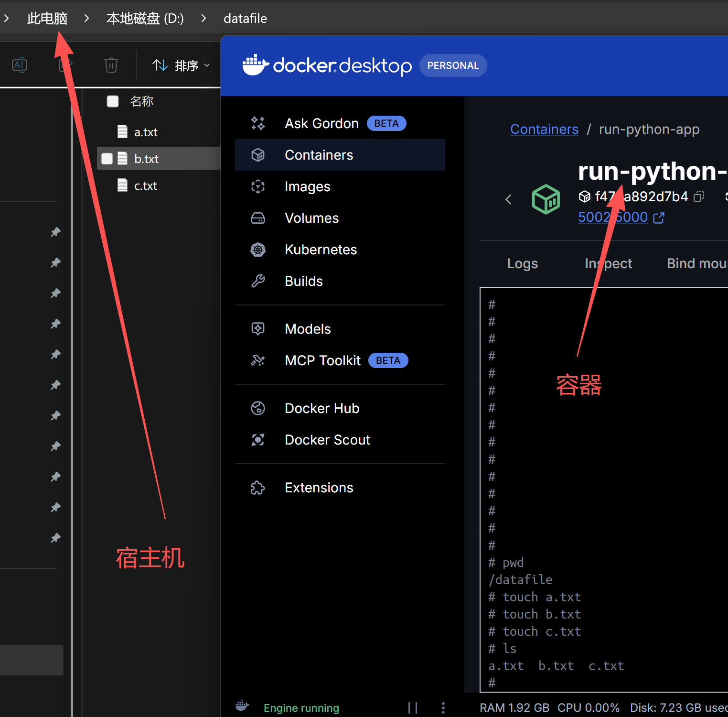Click the a.txt file icon
This screenshot has width=728, height=717.
(x=123, y=131)
